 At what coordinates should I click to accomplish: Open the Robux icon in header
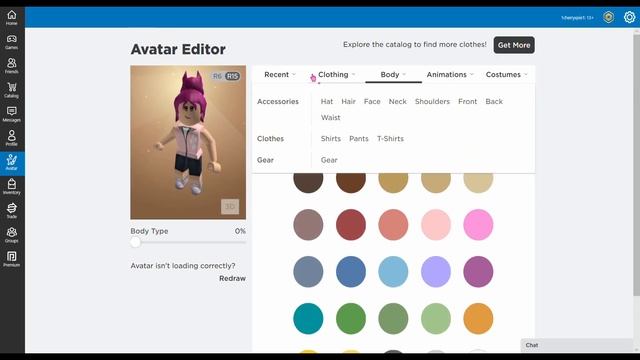(x=609, y=17)
